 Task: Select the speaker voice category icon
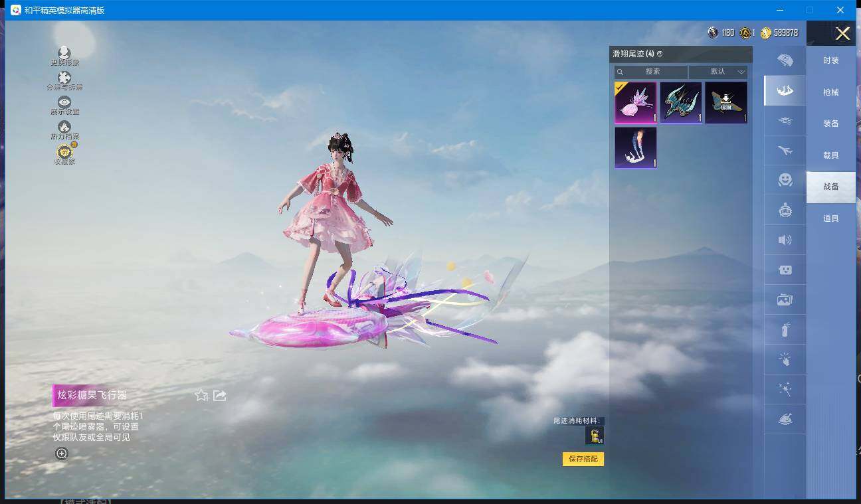[x=785, y=240]
